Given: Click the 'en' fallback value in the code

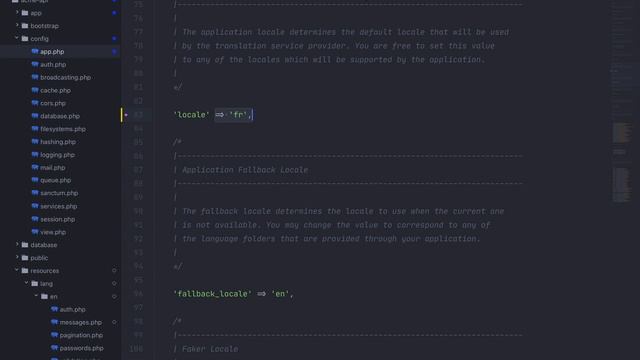Looking at the screenshot, I should 280,294.
